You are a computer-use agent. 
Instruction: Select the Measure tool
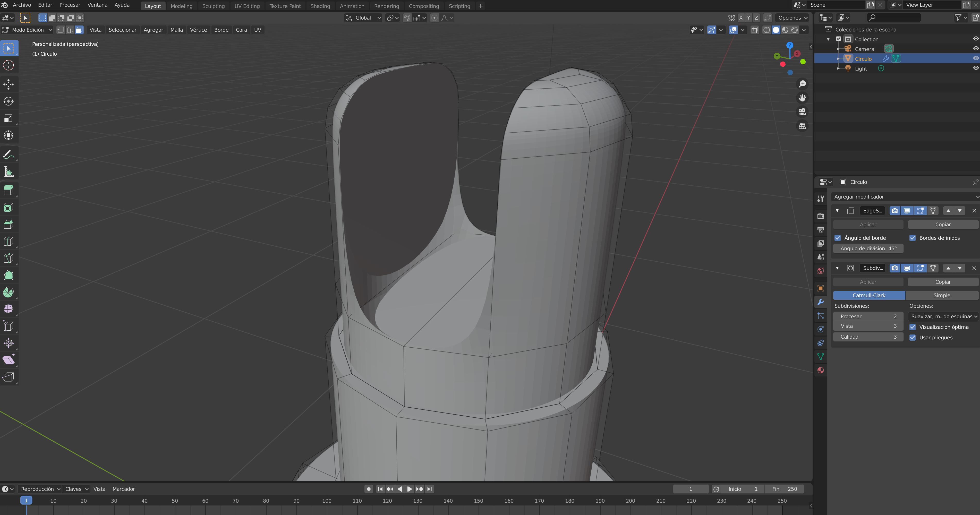pyautogui.click(x=8, y=172)
